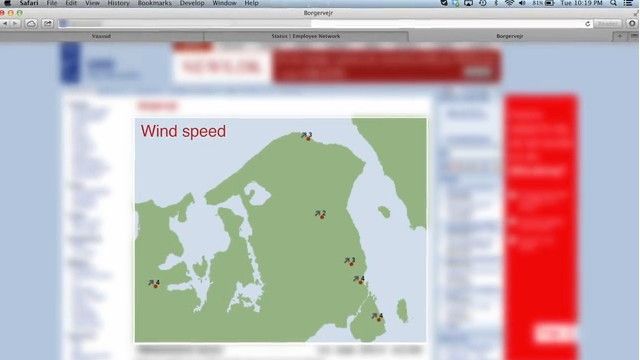Image resolution: width=640 pixels, height=360 pixels.
Task: Click the wind marker showing 4 on the southern island
Action: tap(378, 317)
